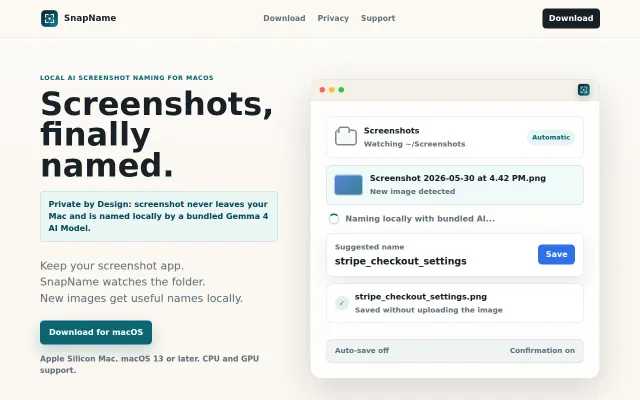This screenshot has width=640, height=400.
Task: Click the Auto-save off label
Action: (362, 351)
